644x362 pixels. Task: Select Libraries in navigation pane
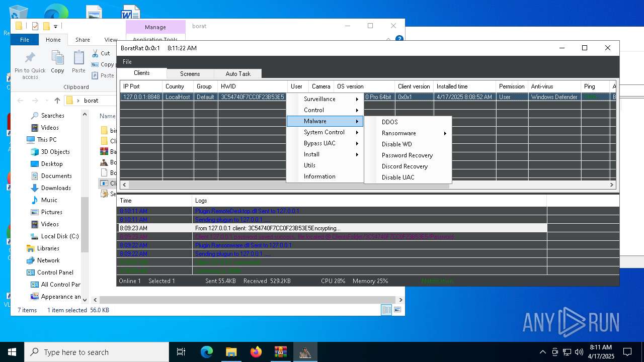click(48, 248)
